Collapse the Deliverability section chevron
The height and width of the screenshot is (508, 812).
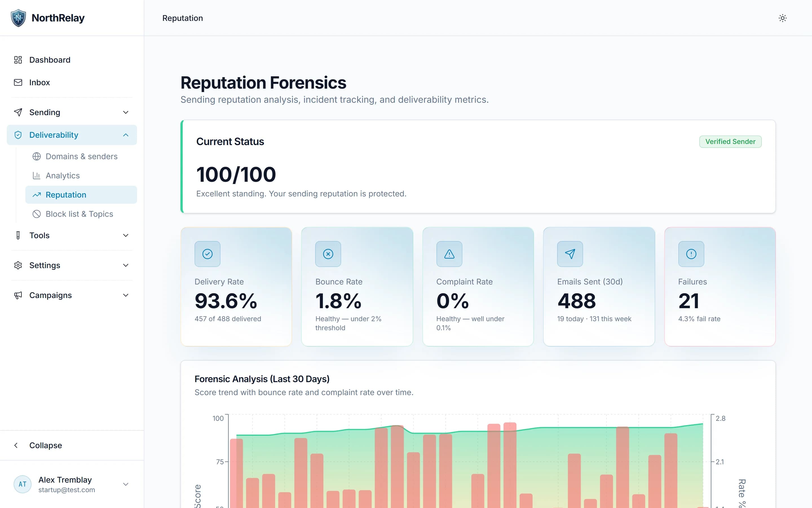tap(126, 135)
